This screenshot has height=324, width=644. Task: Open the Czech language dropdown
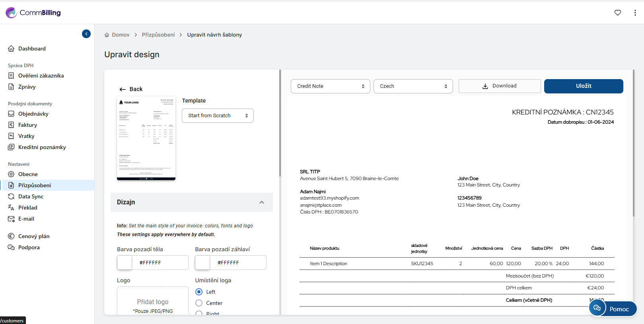pyautogui.click(x=413, y=86)
